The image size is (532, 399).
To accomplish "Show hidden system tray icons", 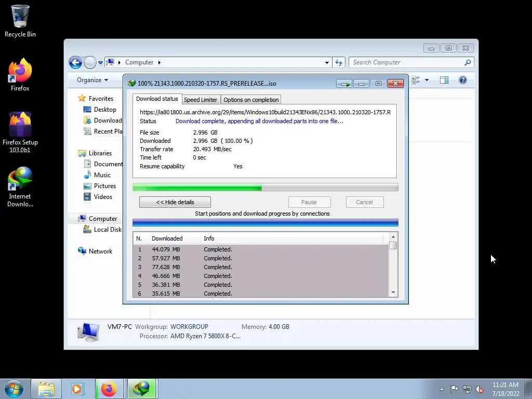I will point(442,389).
